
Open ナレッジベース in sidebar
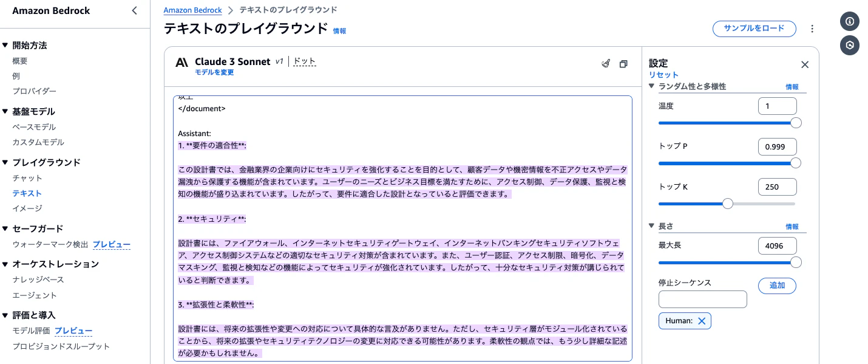click(38, 280)
